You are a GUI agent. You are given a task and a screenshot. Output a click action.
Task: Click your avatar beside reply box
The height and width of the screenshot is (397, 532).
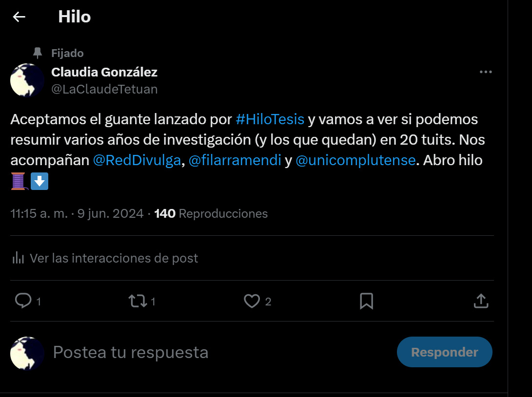(x=27, y=353)
